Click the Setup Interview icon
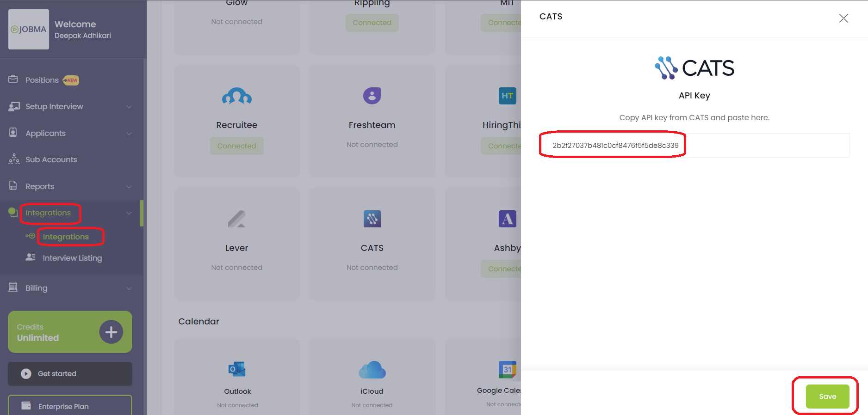This screenshot has height=415, width=868. pyautogui.click(x=14, y=106)
